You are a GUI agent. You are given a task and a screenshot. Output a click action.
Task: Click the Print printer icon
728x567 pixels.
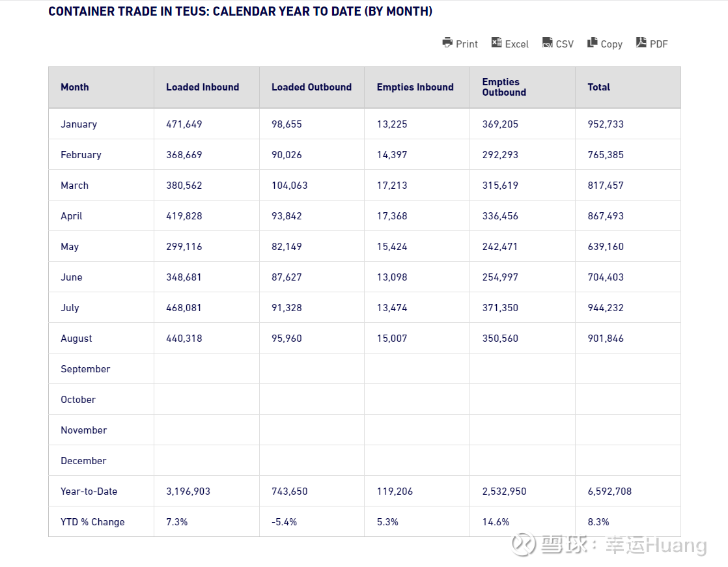click(447, 43)
